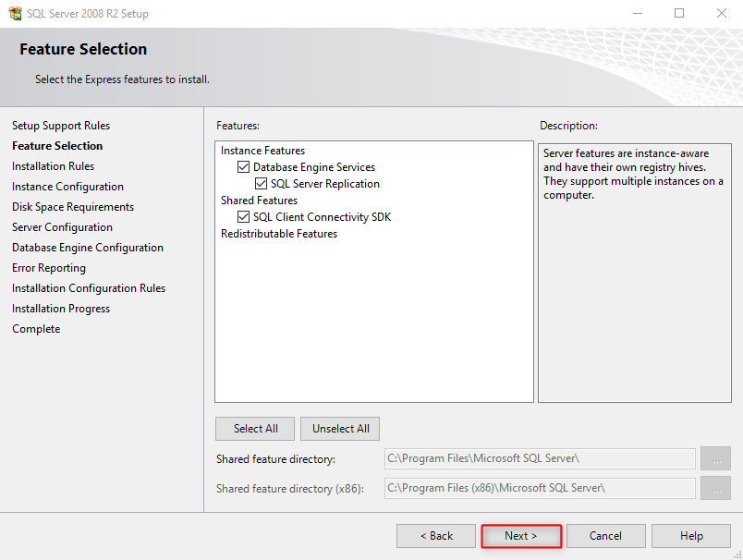Click the Select All button
The image size is (743, 560).
coord(255,429)
